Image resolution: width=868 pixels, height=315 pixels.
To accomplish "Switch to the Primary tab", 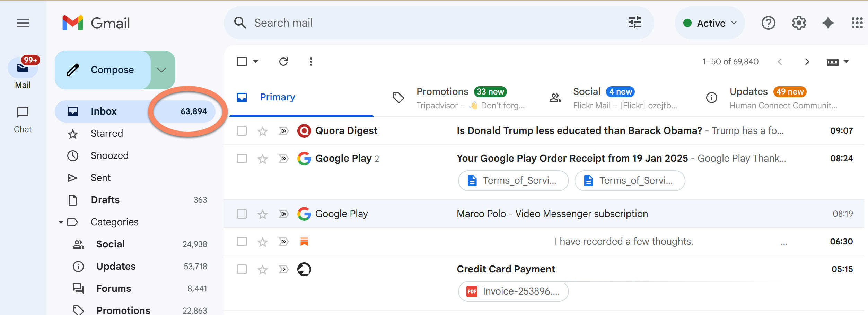I will coord(301,97).
